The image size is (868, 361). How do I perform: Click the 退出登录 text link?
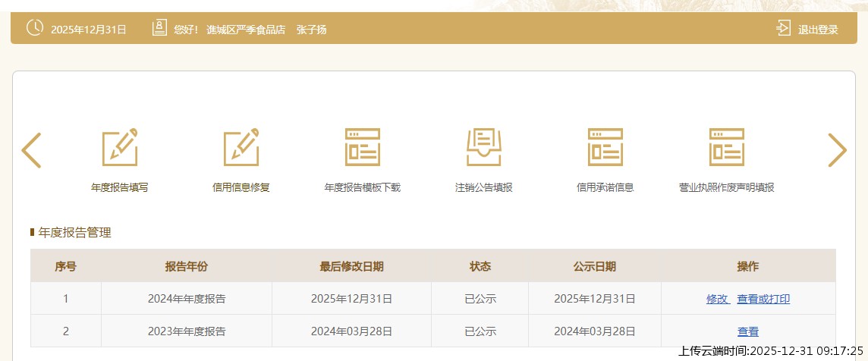coord(818,30)
